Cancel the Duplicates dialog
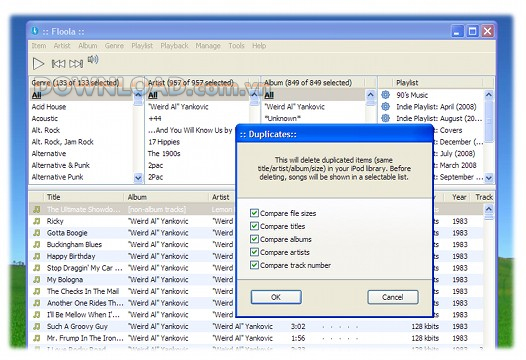 [x=393, y=297]
